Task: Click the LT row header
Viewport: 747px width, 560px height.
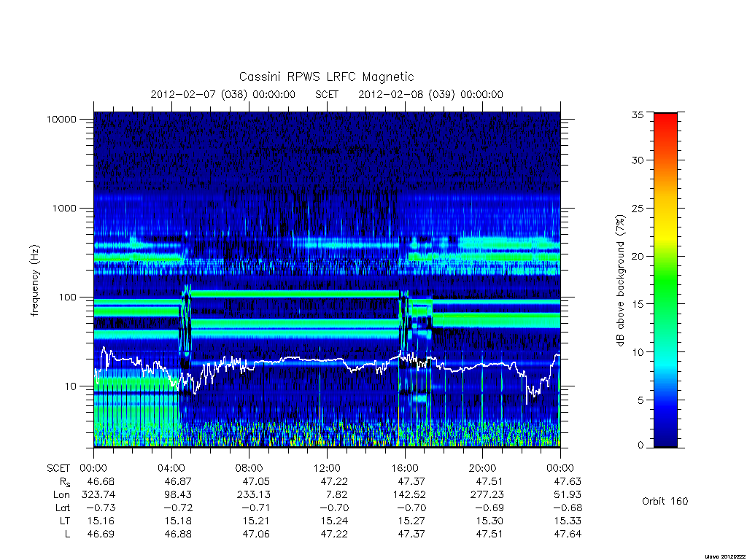Action: pyautogui.click(x=65, y=521)
